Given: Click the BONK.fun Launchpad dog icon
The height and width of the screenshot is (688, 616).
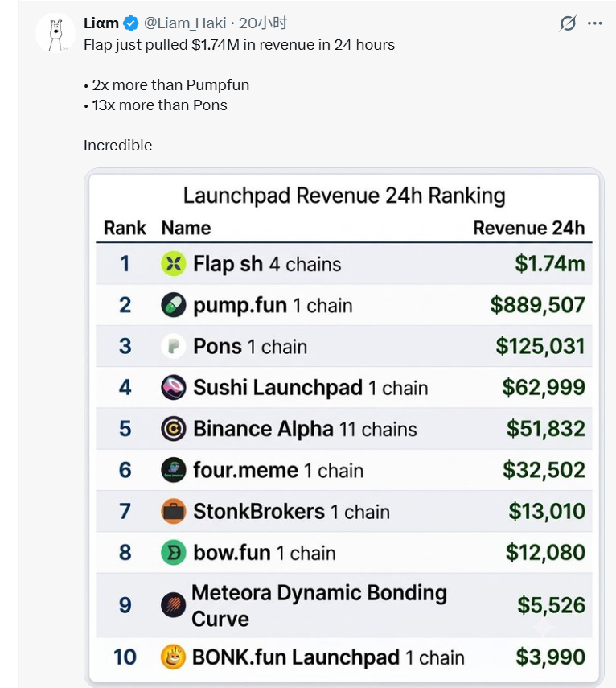Looking at the screenshot, I should coord(173,657).
